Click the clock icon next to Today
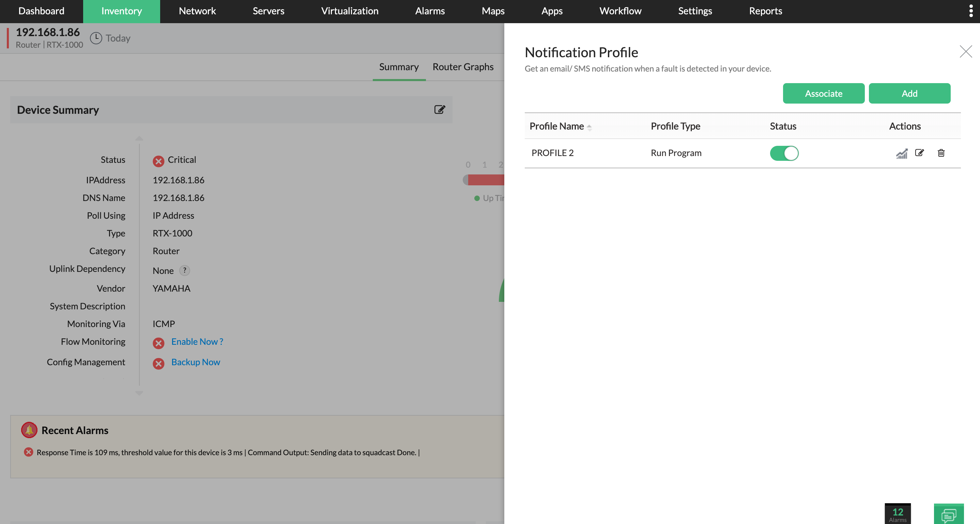The width and height of the screenshot is (980, 524). click(96, 38)
